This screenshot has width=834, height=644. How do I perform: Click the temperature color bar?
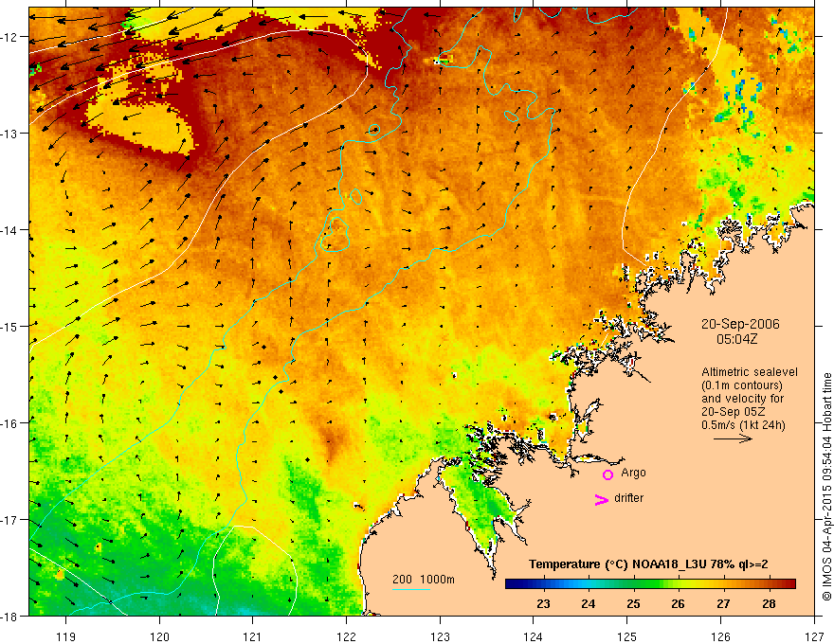point(650,584)
